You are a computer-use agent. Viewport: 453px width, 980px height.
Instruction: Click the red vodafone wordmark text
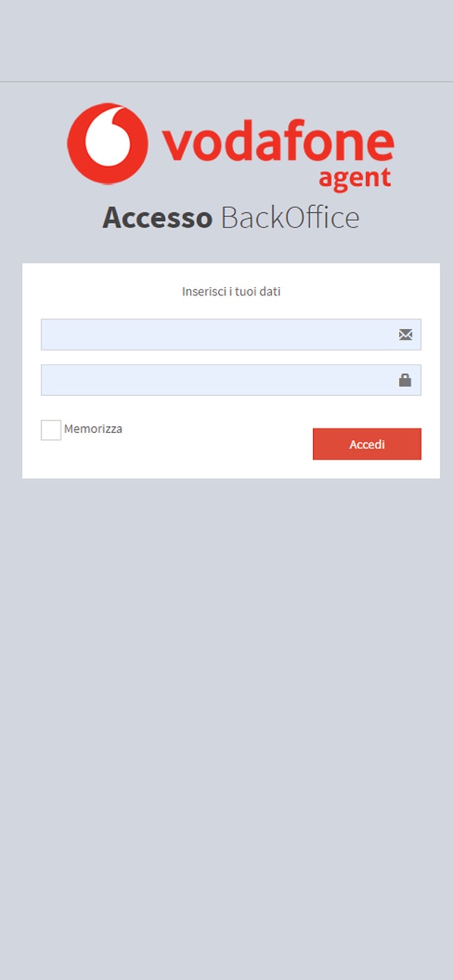pyautogui.click(x=277, y=144)
